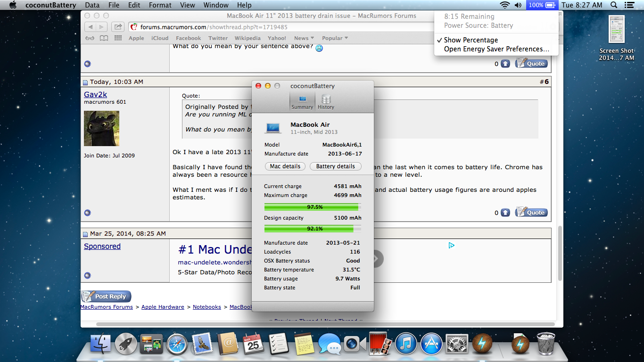Screen dimensions: 644x362
Task: Select the Maximum charge value 4699 mAh
Action: click(347, 195)
